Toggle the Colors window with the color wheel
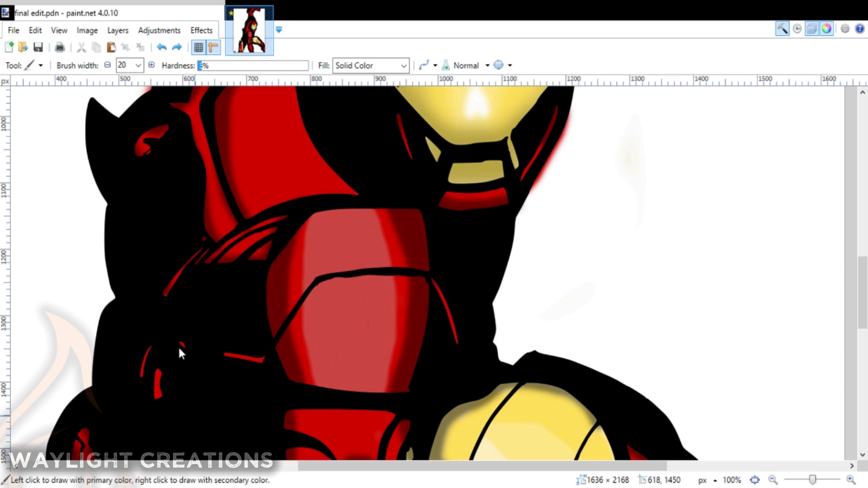The height and width of the screenshot is (488, 868). coord(826,29)
